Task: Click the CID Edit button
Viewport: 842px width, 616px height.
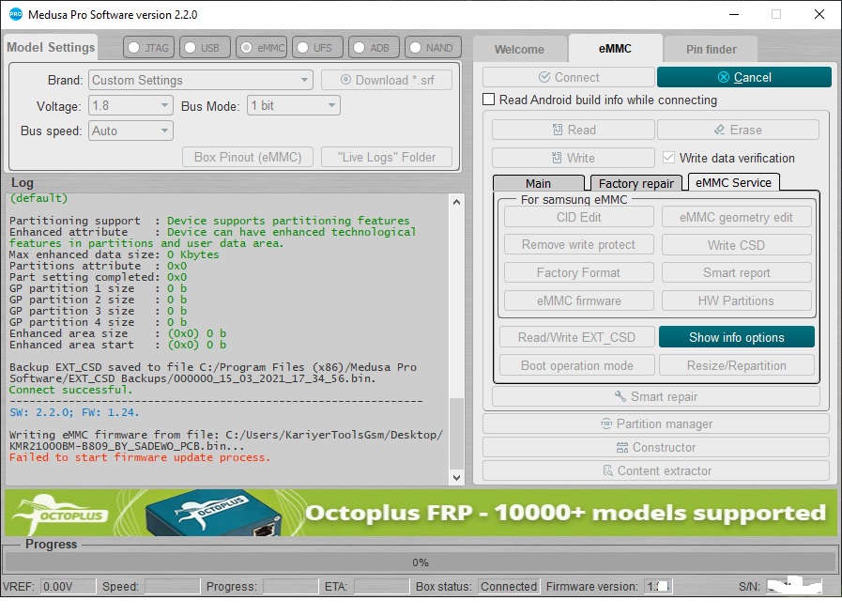Action: tap(579, 217)
